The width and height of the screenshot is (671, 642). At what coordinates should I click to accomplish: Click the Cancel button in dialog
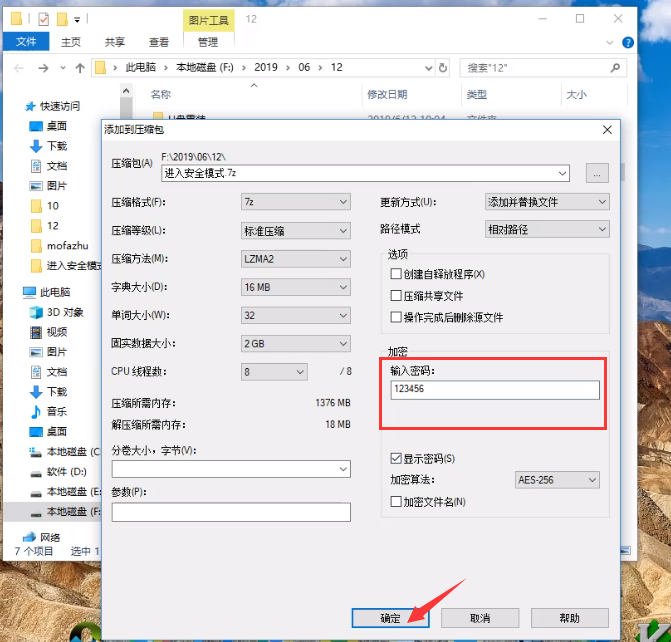pos(479,618)
